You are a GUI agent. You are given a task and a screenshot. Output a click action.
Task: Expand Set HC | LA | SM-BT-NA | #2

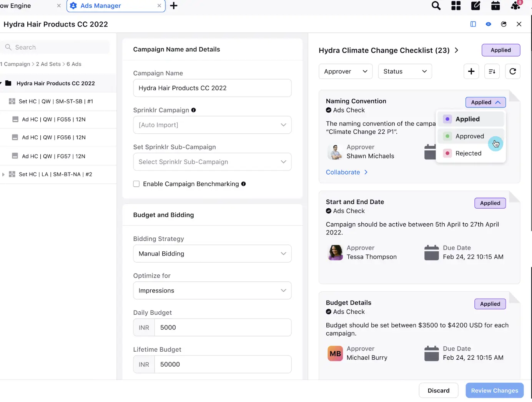[3, 174]
